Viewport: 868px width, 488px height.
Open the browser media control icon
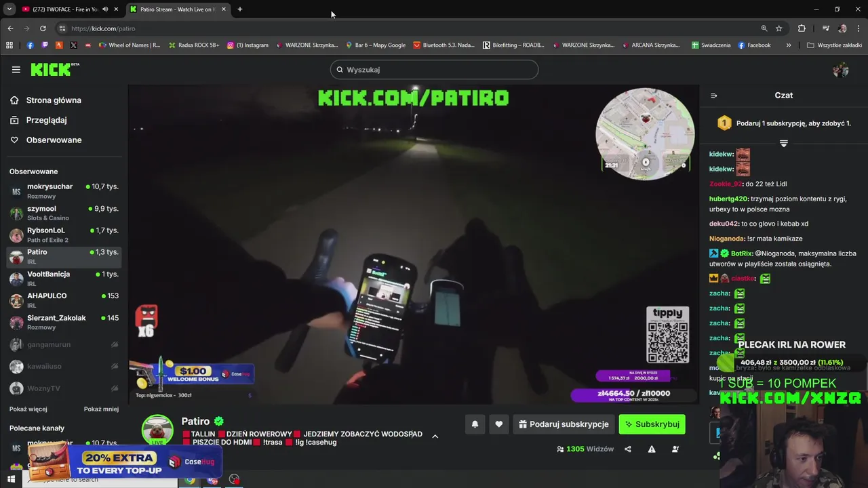point(825,28)
